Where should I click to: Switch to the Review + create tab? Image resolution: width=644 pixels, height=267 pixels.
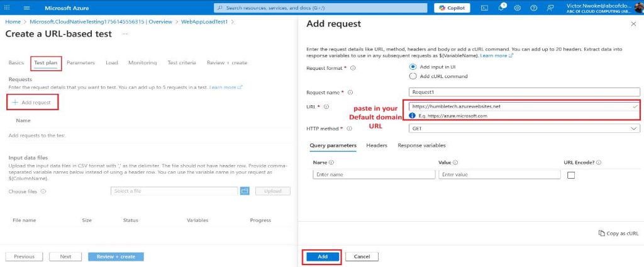tap(227, 62)
